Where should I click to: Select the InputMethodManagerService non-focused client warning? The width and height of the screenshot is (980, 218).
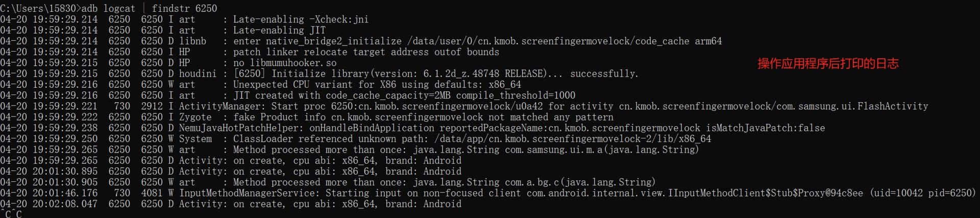tap(487, 193)
